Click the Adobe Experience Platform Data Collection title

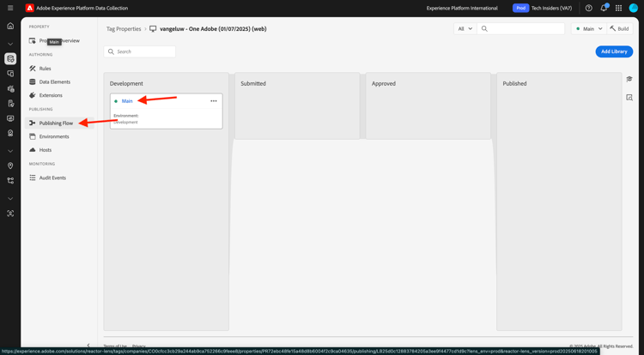tap(82, 8)
